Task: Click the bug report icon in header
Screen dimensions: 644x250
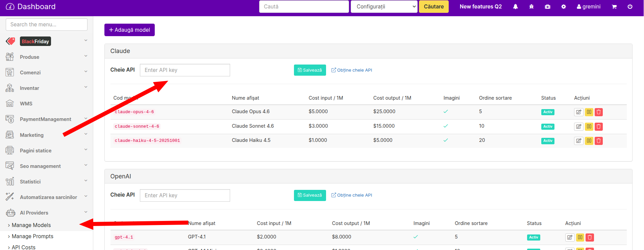Action: click(x=531, y=7)
